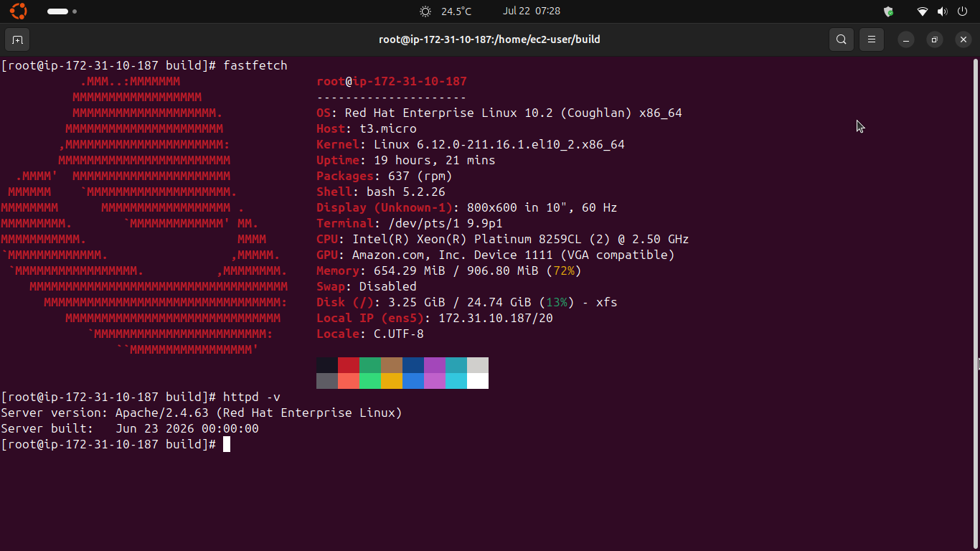Click the httpd -v command text

[252, 397]
